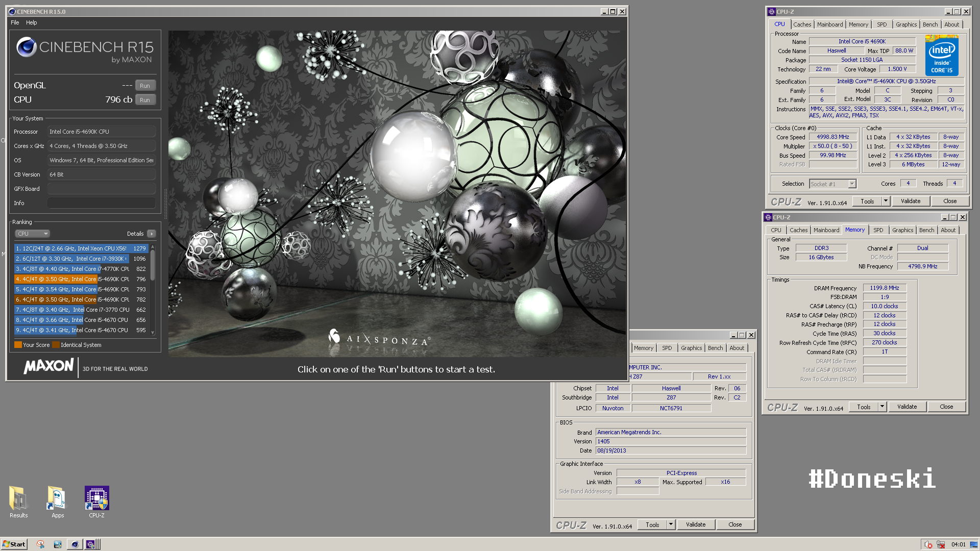Select ranking row 7 i7-3770 score 662
Viewport: 980px width, 551px height.
(81, 310)
